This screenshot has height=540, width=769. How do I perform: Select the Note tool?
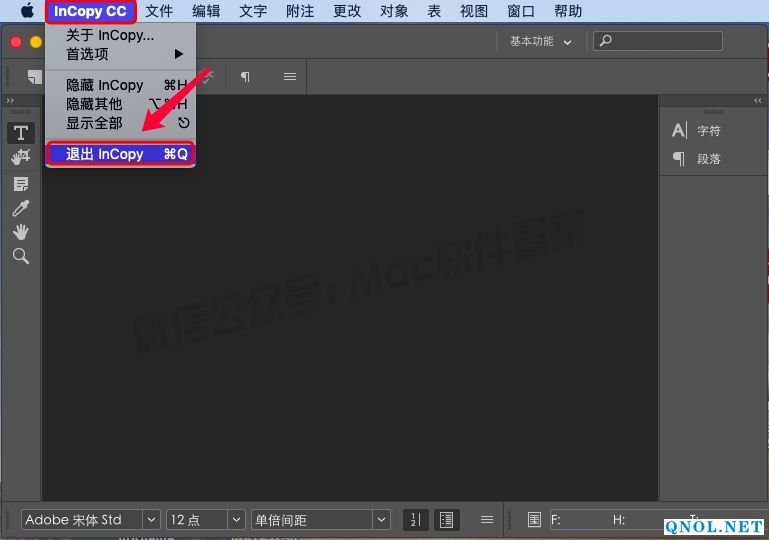[x=20, y=184]
